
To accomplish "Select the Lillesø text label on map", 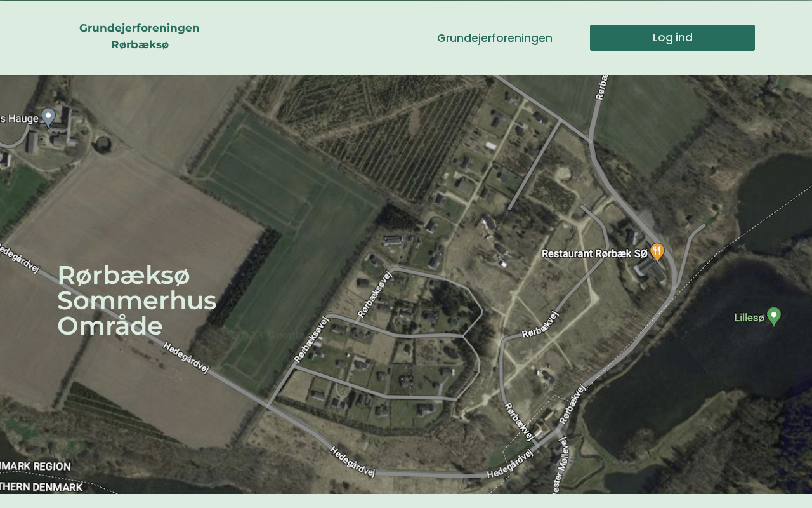I will [749, 317].
